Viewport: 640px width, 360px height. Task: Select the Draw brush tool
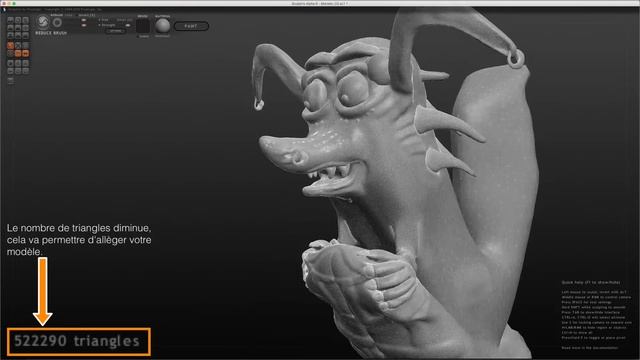[x=11, y=28]
